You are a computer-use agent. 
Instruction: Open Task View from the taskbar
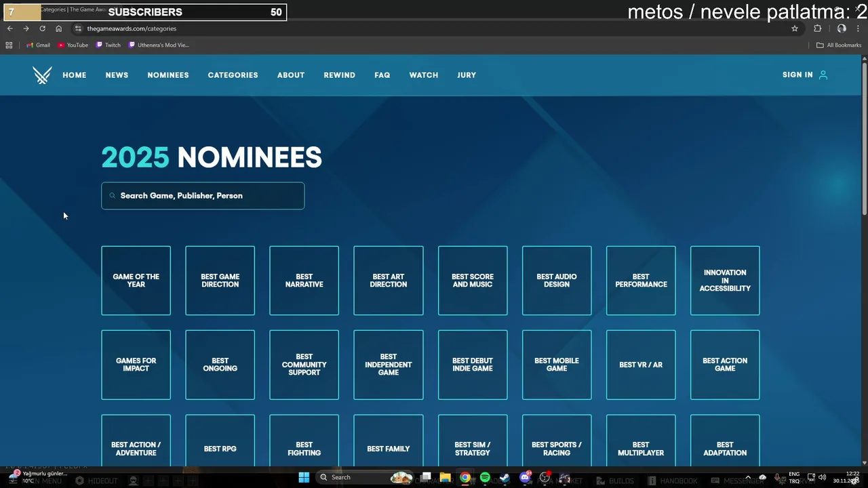[x=426, y=477]
